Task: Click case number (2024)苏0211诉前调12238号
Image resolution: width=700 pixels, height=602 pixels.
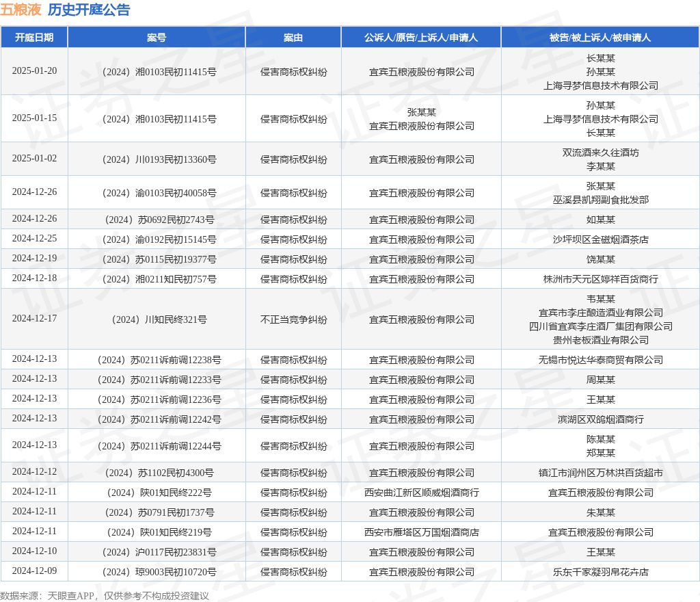Action: 159,360
